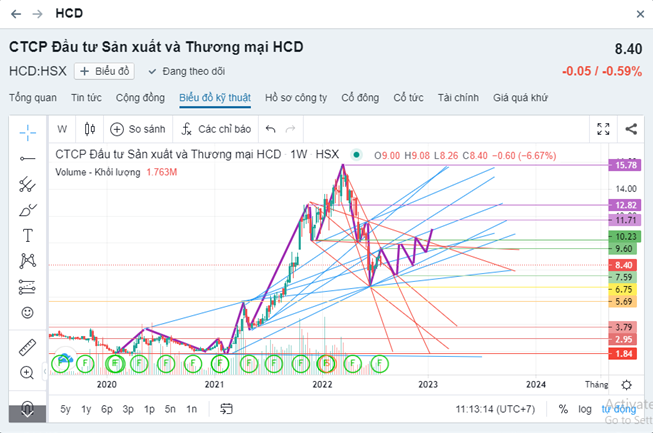Open the Tài chính tab
The image size is (653, 433).
click(458, 98)
